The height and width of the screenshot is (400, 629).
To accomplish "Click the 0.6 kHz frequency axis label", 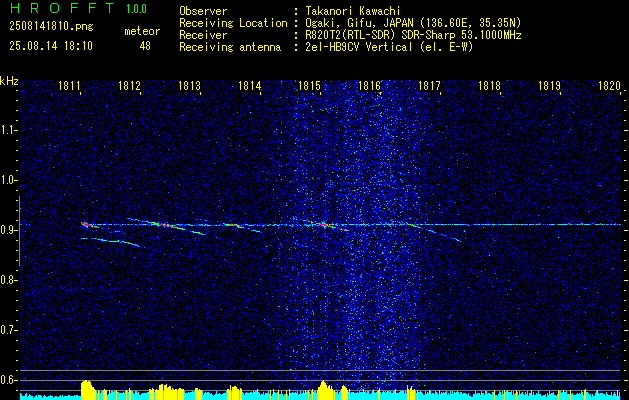I will click(7, 380).
